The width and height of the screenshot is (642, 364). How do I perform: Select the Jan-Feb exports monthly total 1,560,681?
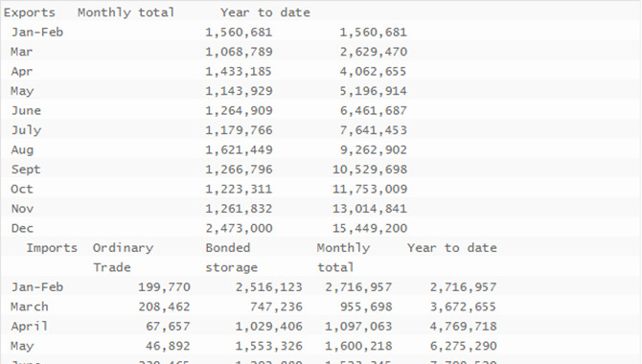[239, 33]
